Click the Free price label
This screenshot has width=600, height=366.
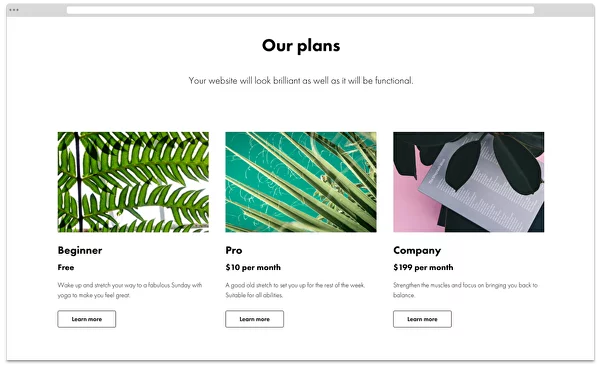click(66, 267)
